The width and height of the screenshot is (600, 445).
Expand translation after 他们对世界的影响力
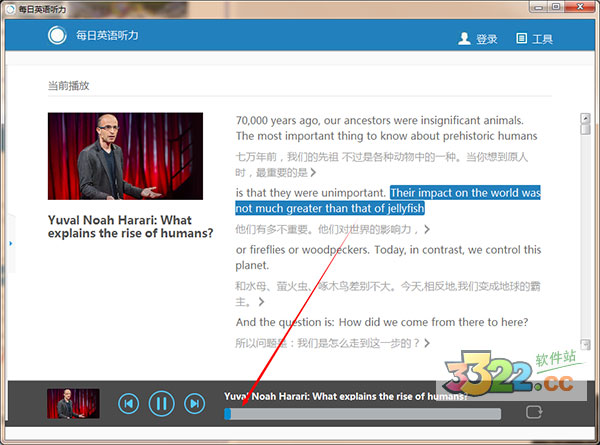(427, 229)
